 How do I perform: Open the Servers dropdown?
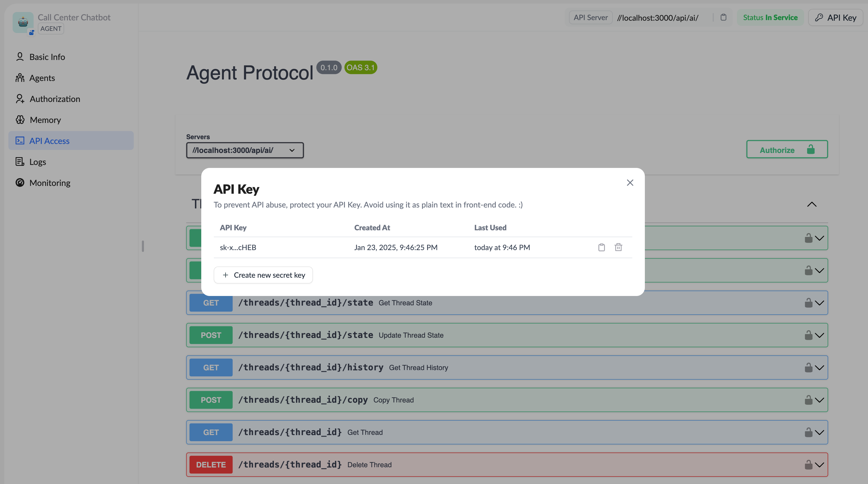tap(245, 150)
